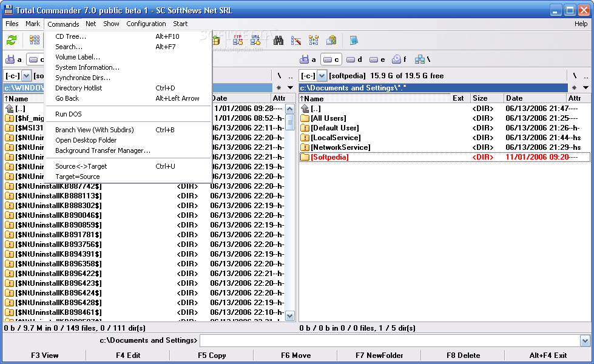Create a folder with F7 NewFolder
The height and width of the screenshot is (364, 594).
click(x=379, y=355)
